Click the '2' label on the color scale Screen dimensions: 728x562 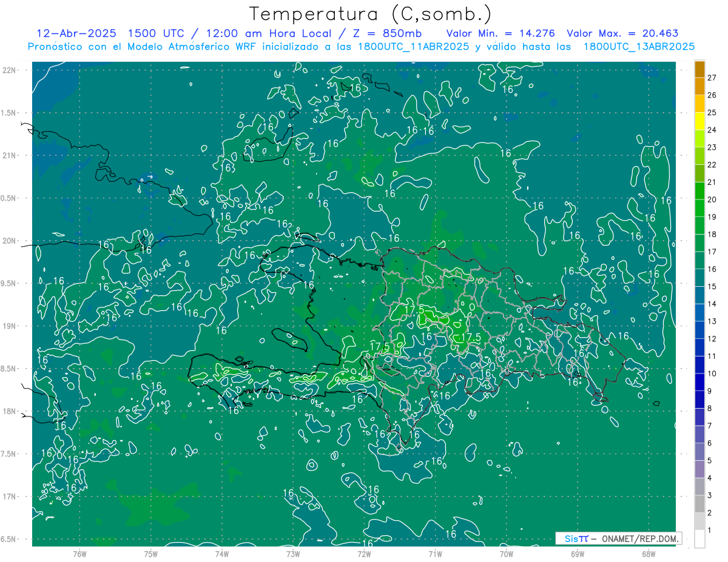710,512
